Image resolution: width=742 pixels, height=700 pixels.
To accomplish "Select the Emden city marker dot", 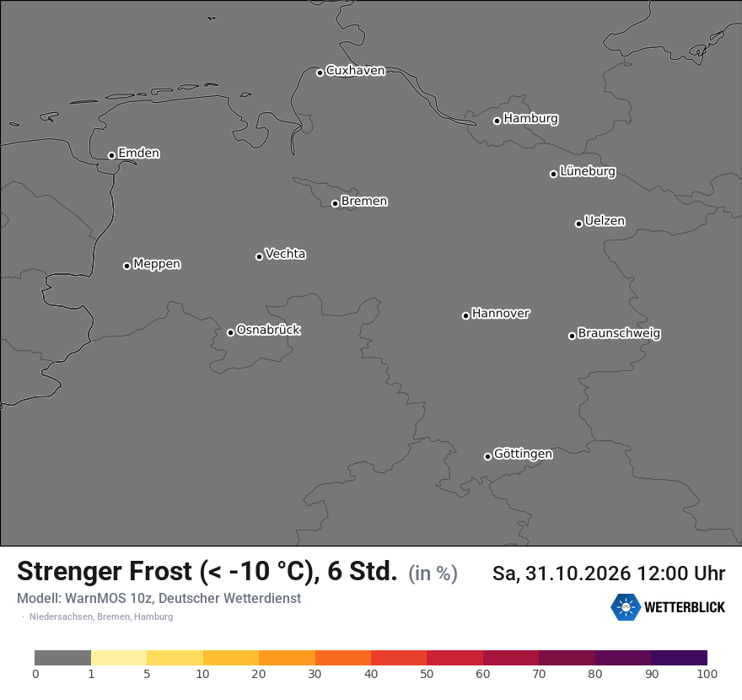I will pyautogui.click(x=111, y=155).
